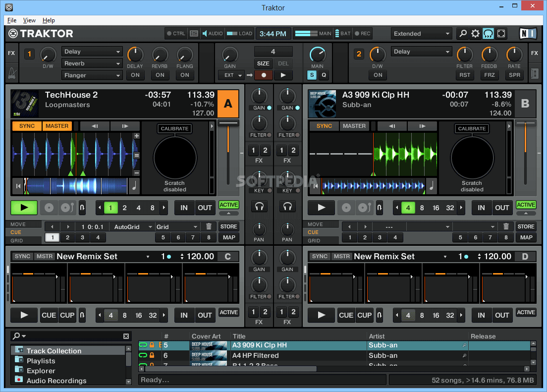The height and width of the screenshot is (392, 547).
Task: Toggle Delay effect ON in FX 1
Action: [x=135, y=75]
